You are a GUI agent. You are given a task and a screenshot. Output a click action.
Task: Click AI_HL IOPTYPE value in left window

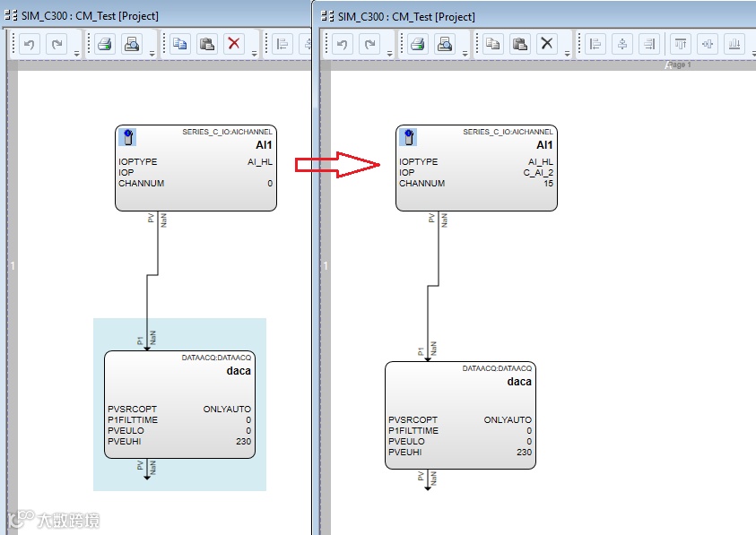260,162
